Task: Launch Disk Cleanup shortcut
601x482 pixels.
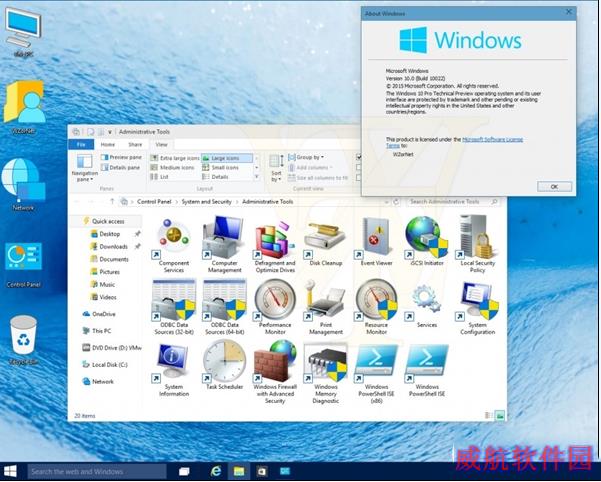Action: (325, 241)
